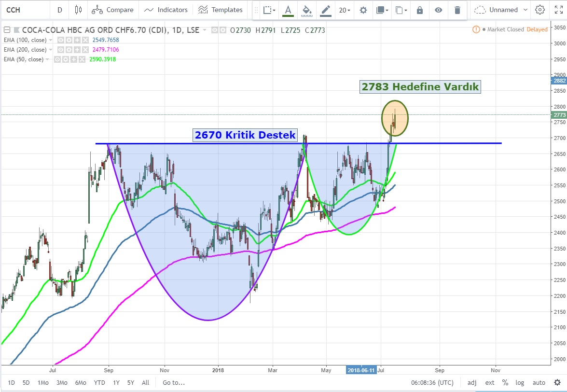Click the market status warning icon
Viewport: 567px width, 392px height.
point(476,29)
